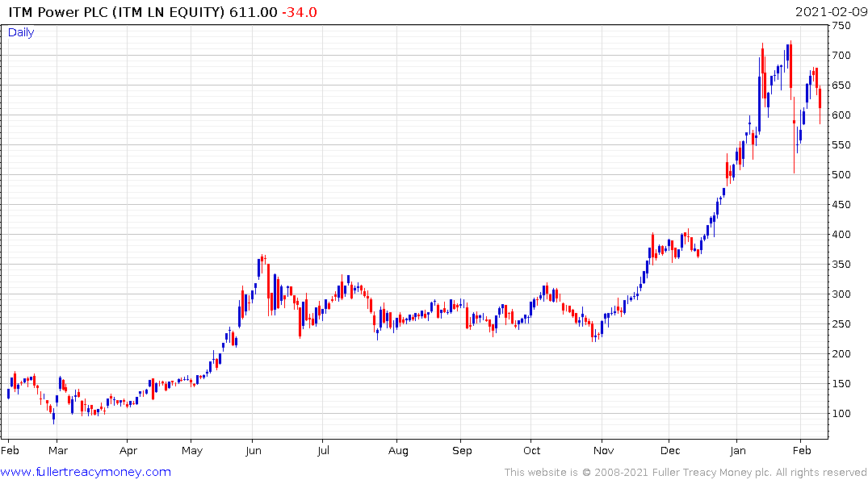The width and height of the screenshot is (868, 484).
Task: Select the chart title 'ITM Power PLC (ITM LN EQUITY)'
Action: pyautogui.click(x=117, y=12)
